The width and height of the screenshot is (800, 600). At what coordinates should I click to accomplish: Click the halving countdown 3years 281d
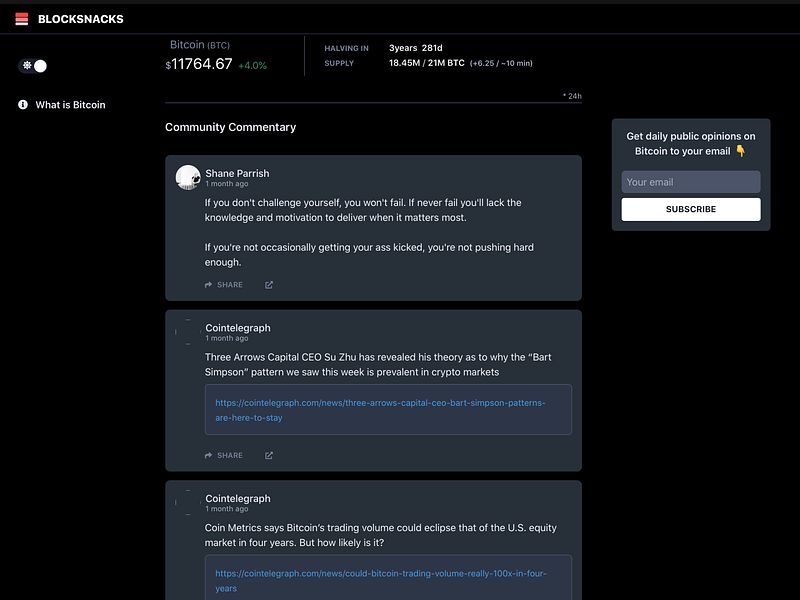point(416,48)
